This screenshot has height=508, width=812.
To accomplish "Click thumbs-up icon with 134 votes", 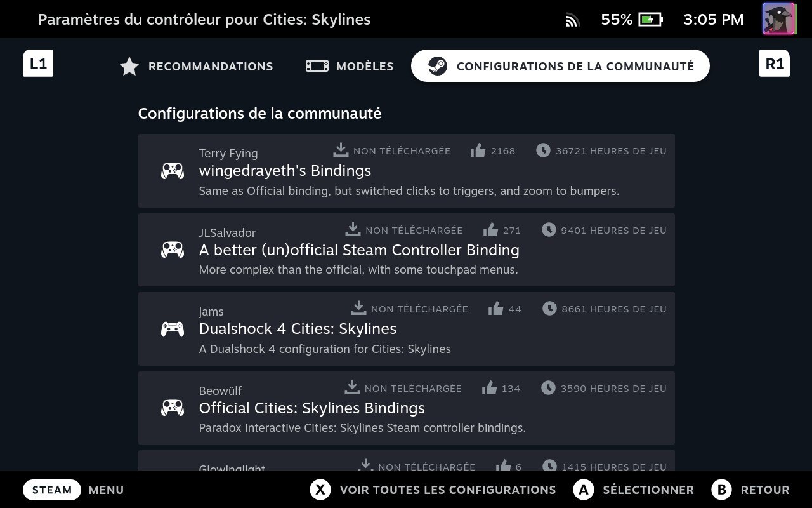I will [489, 388].
